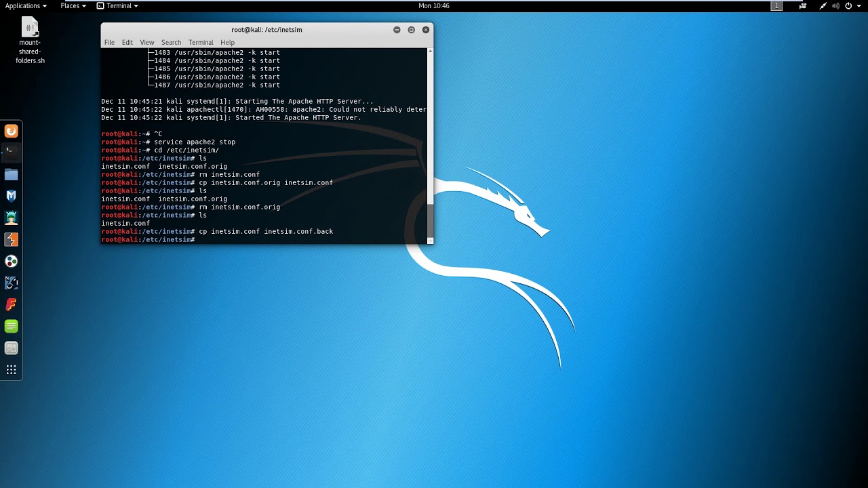Open the Applications menu
Viewport: 868px width, 488px height.
coord(26,5)
